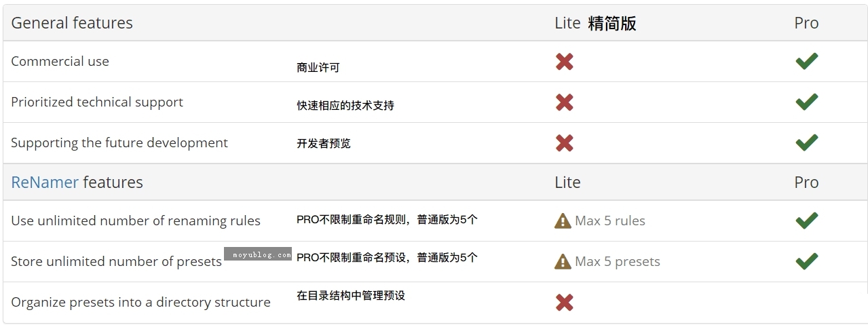
Task: Click warning triangle beside Max 5 rules
Action: pyautogui.click(x=563, y=221)
